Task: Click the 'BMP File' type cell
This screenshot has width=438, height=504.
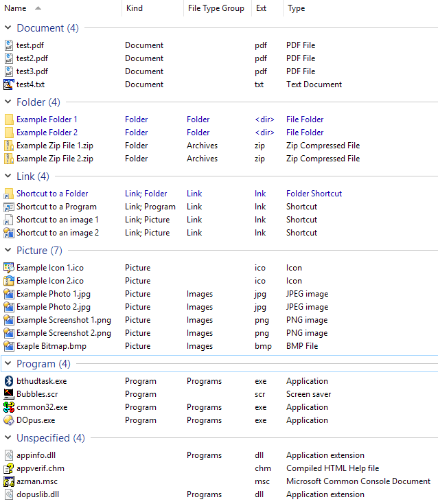Action: (x=302, y=346)
